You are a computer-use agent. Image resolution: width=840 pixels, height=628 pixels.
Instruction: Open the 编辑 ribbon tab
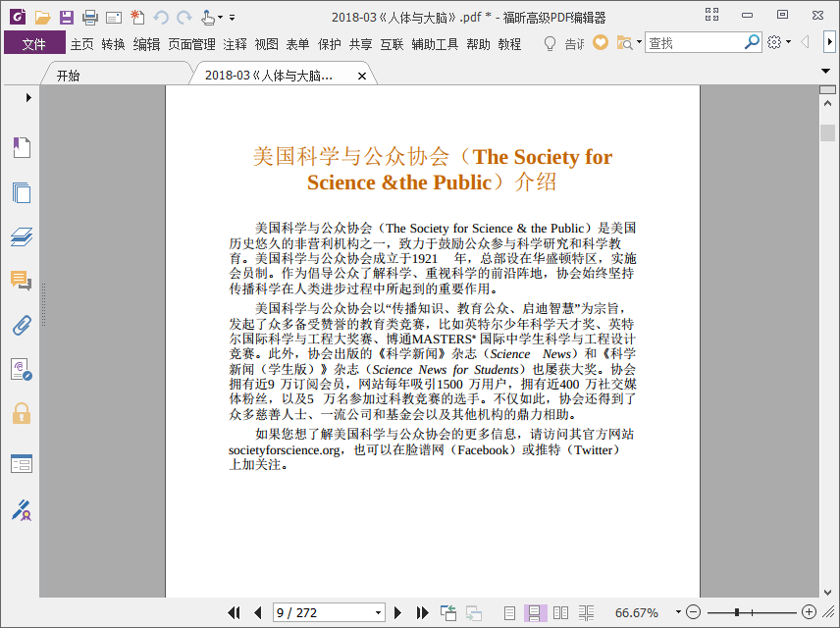(x=146, y=44)
